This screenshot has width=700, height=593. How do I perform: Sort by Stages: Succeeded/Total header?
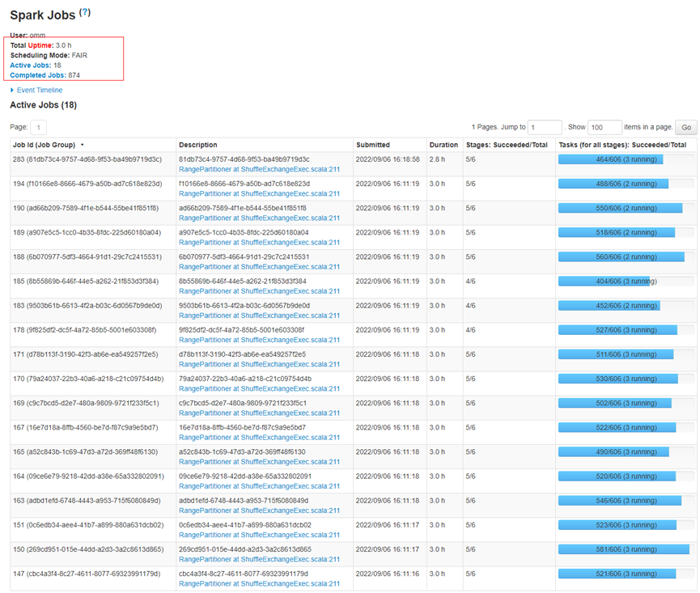(x=507, y=145)
